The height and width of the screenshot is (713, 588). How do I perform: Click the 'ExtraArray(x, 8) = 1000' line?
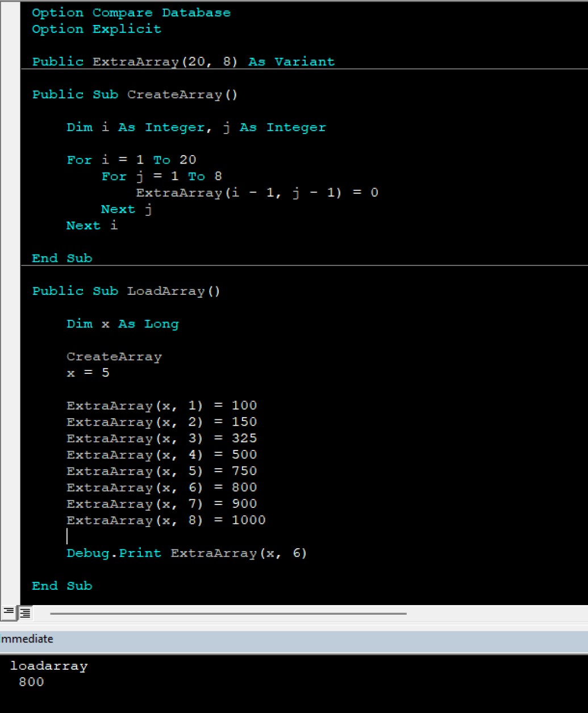click(x=166, y=520)
